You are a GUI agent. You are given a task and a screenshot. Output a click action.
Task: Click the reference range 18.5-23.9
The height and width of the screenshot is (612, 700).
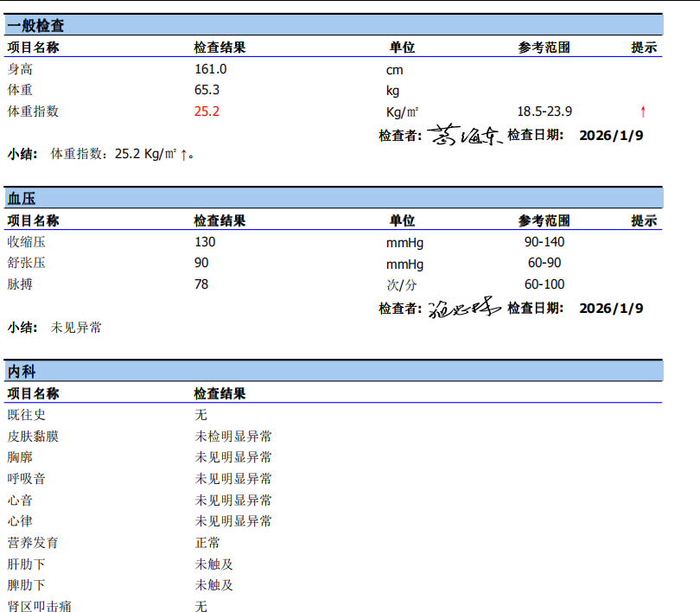pyautogui.click(x=544, y=112)
